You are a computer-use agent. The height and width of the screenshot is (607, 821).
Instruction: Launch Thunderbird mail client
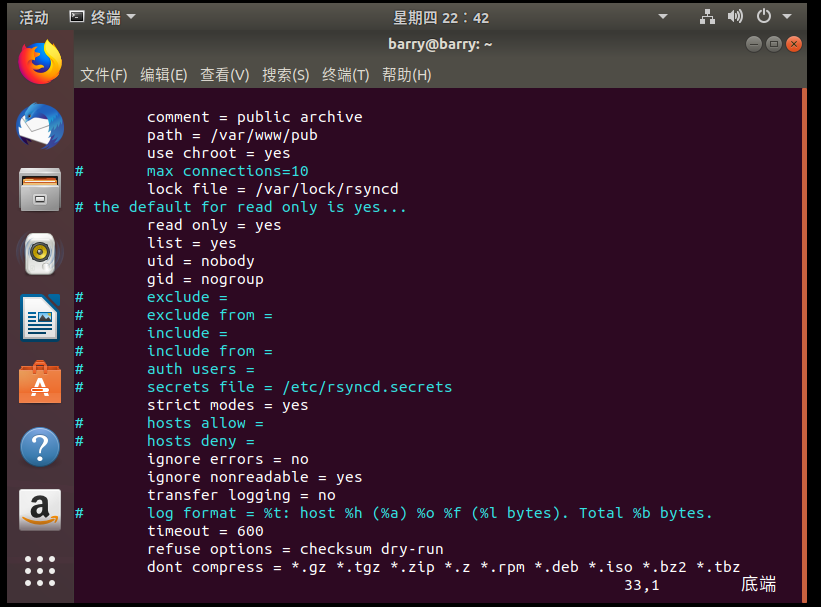click(40, 126)
